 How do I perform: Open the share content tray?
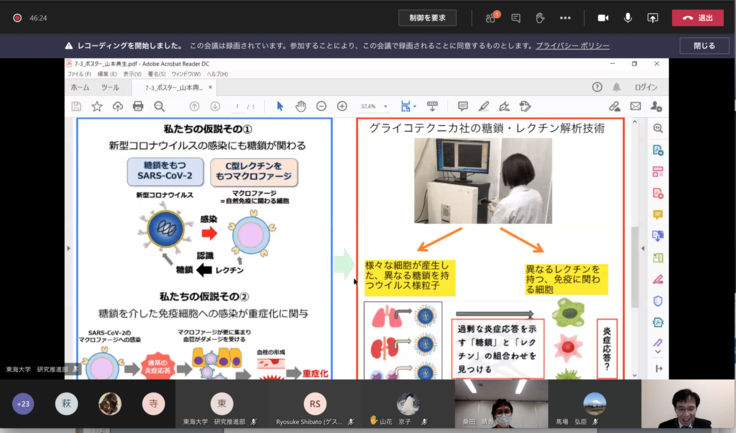point(653,18)
